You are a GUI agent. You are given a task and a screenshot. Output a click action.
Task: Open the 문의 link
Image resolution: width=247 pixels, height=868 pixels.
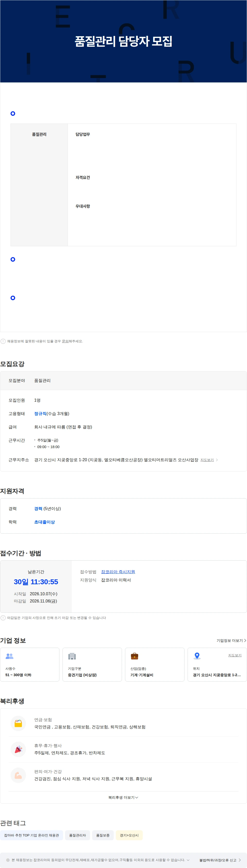[x=65, y=341]
